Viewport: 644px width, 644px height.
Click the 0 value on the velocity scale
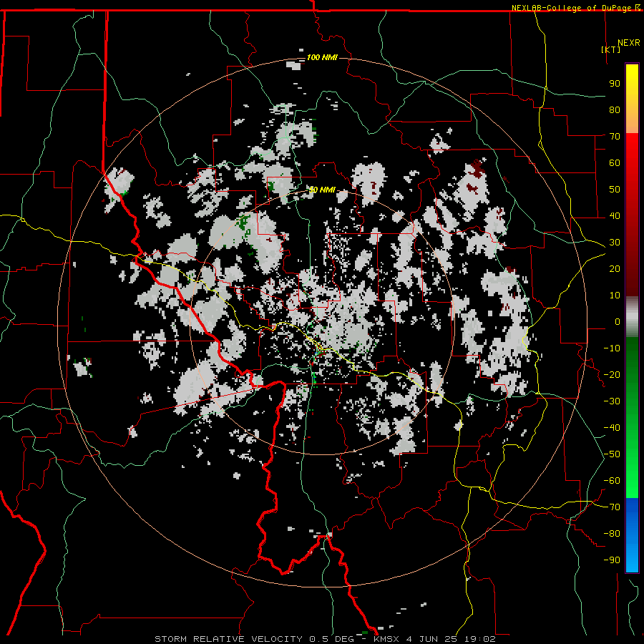click(618, 321)
